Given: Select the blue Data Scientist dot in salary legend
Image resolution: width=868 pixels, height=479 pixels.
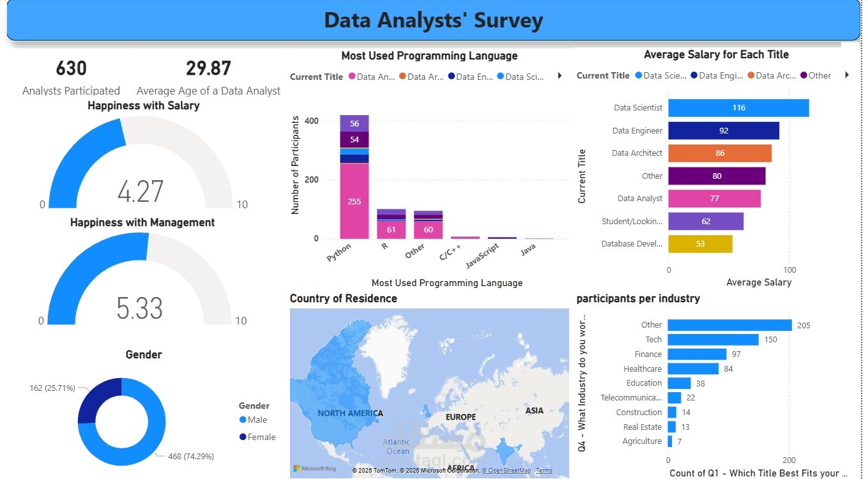Looking at the screenshot, I should [x=638, y=75].
